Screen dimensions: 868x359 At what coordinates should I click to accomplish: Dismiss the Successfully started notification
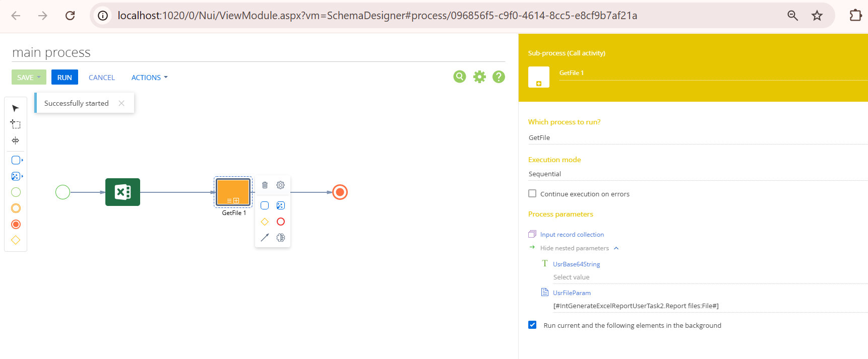click(x=121, y=103)
